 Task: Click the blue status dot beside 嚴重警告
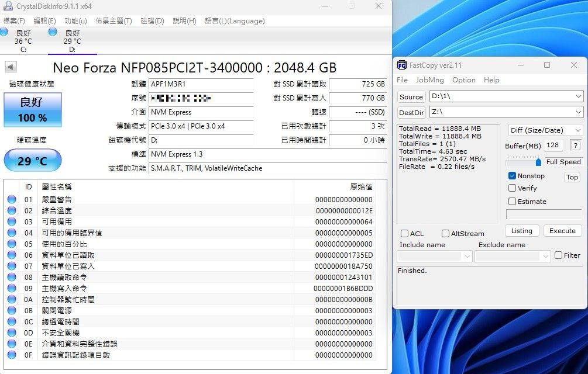click(12, 199)
